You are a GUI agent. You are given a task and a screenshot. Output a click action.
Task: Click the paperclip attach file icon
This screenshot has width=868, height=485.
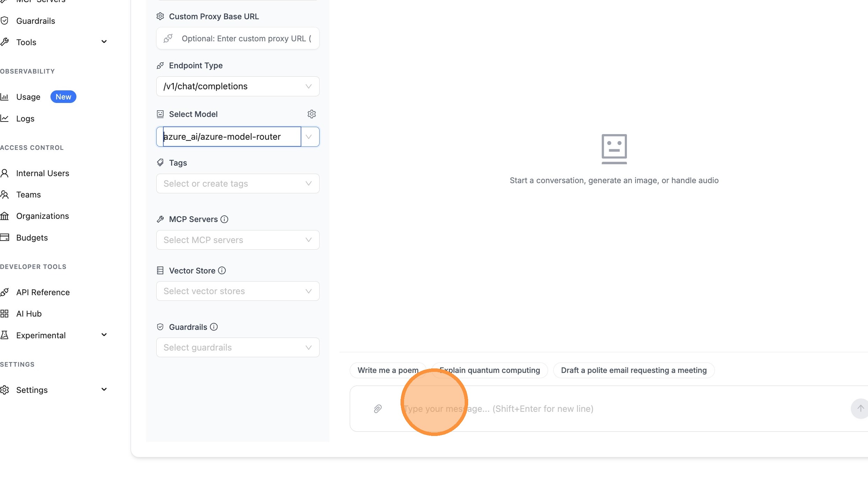377,409
